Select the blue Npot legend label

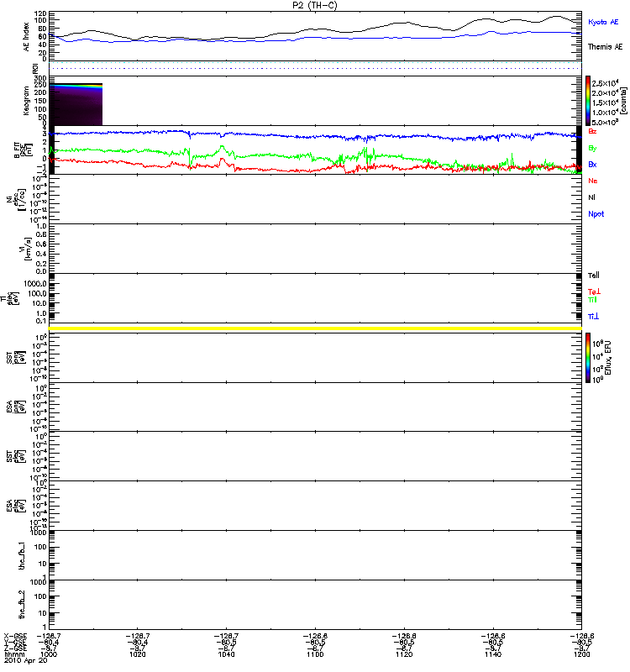click(x=596, y=214)
